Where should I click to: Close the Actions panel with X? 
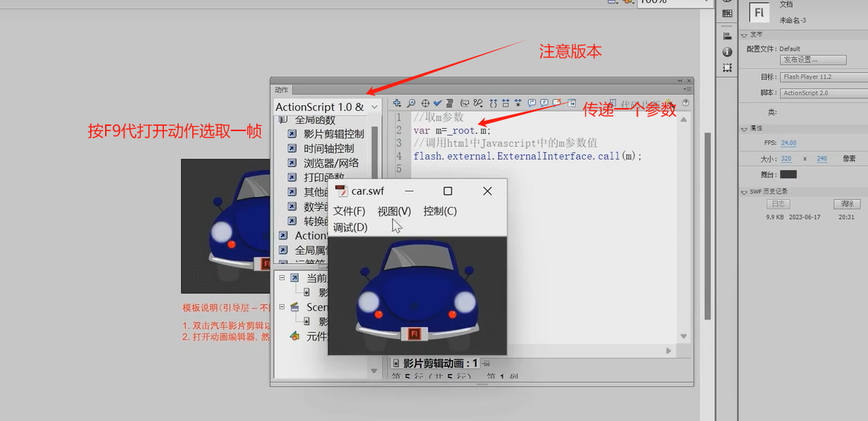coord(689,81)
